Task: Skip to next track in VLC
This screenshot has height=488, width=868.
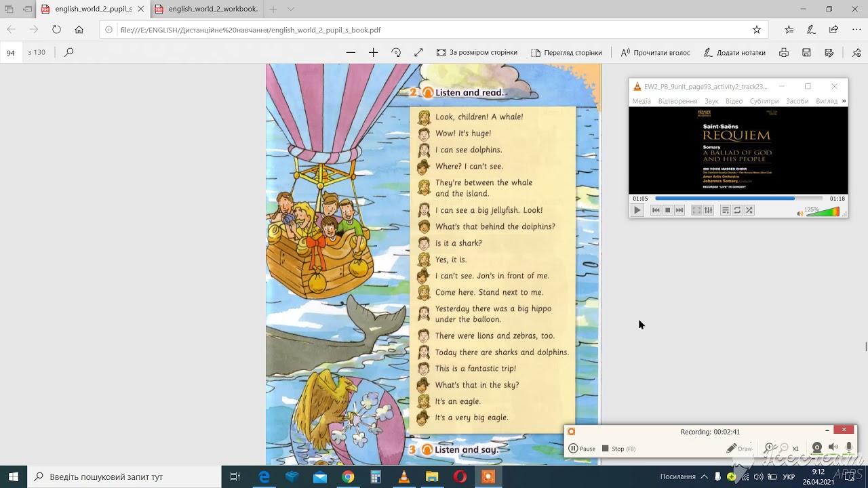Action: coord(679,210)
